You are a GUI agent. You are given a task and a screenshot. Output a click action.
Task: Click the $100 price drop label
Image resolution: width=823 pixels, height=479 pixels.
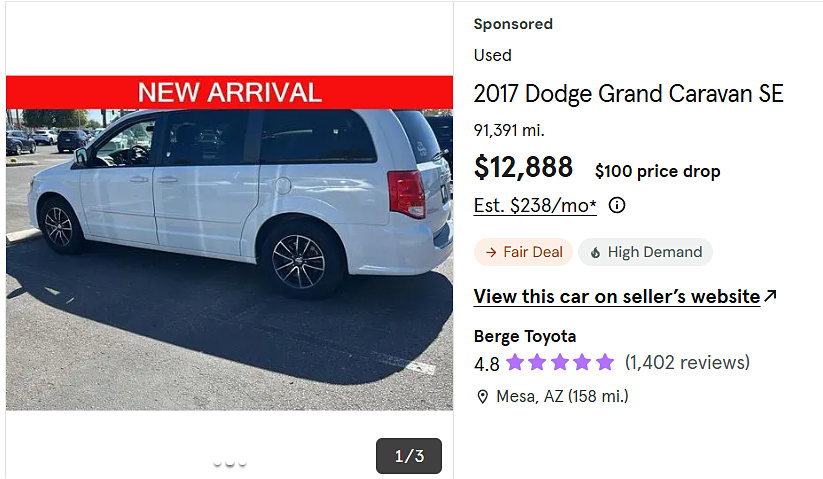click(657, 171)
